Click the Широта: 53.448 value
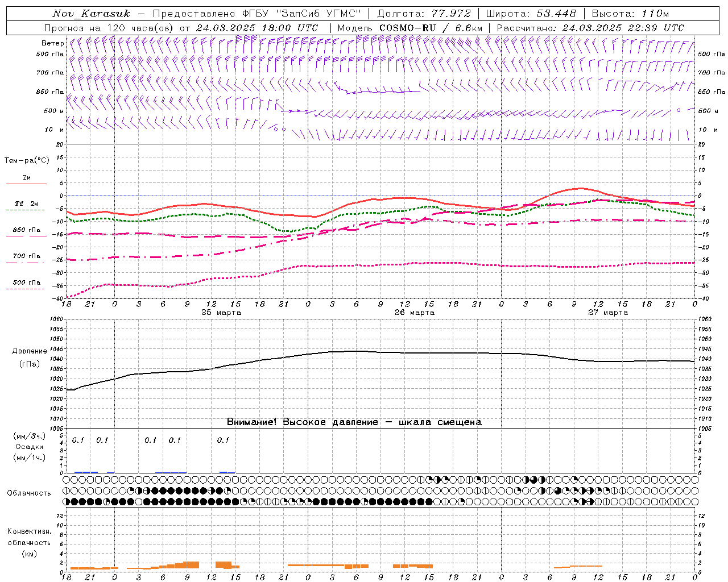Screen dimensions: 728x582 pyautogui.click(x=531, y=14)
